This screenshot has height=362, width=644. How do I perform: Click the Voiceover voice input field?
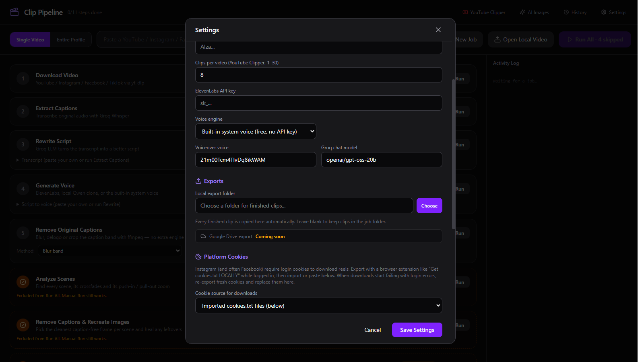point(256,160)
